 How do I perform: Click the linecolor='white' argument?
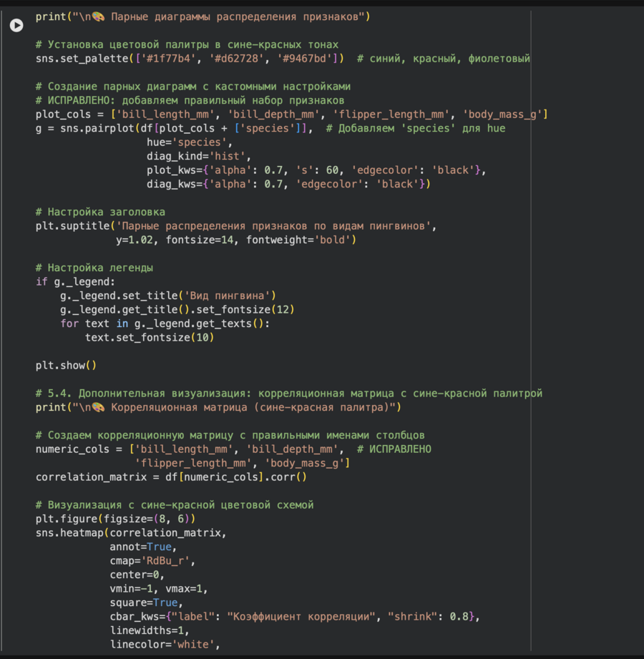(162, 645)
